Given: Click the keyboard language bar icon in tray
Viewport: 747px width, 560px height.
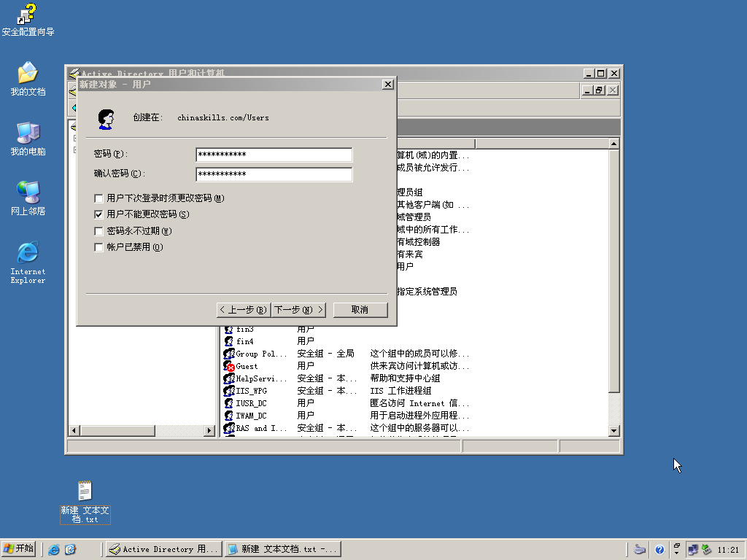Looking at the screenshot, I should [x=640, y=550].
